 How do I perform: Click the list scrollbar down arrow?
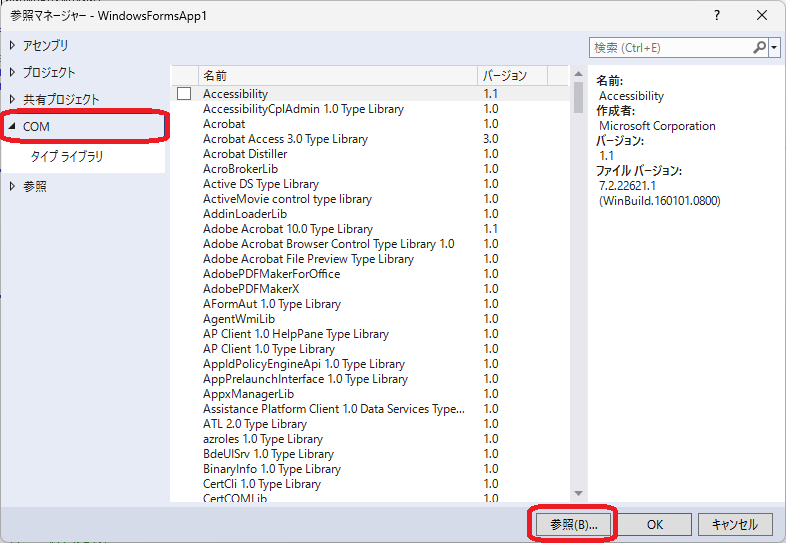578,493
